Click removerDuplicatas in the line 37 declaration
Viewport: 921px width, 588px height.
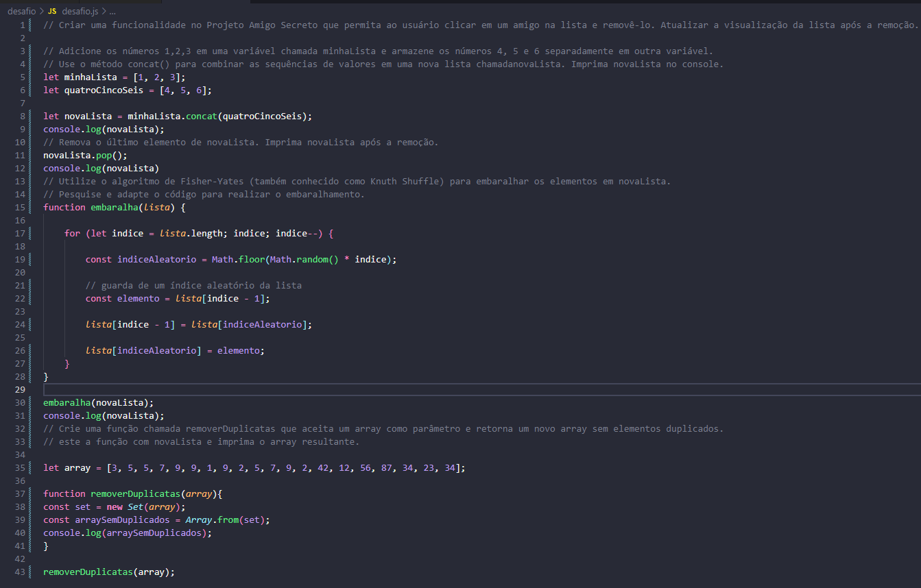click(x=135, y=493)
